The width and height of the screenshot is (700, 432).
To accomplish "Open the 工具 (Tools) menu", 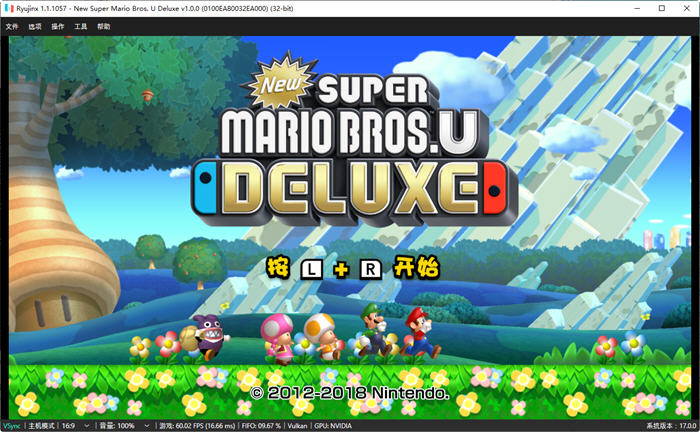I will (x=80, y=26).
